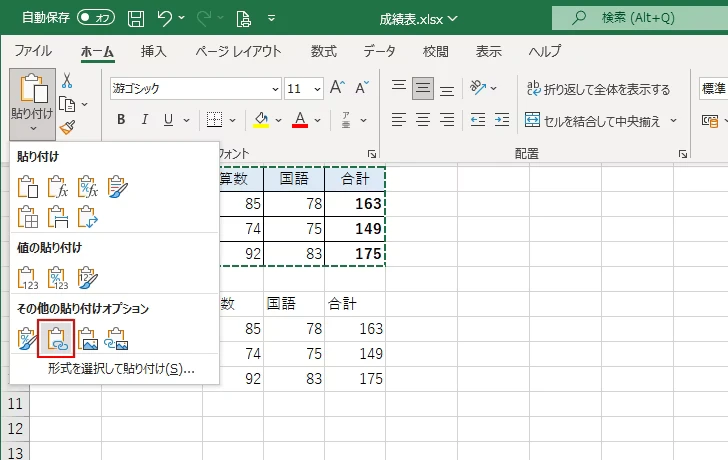This screenshot has width=728, height=460.
Task: Open the 游ゴシック font name dropdown
Action: (x=271, y=89)
